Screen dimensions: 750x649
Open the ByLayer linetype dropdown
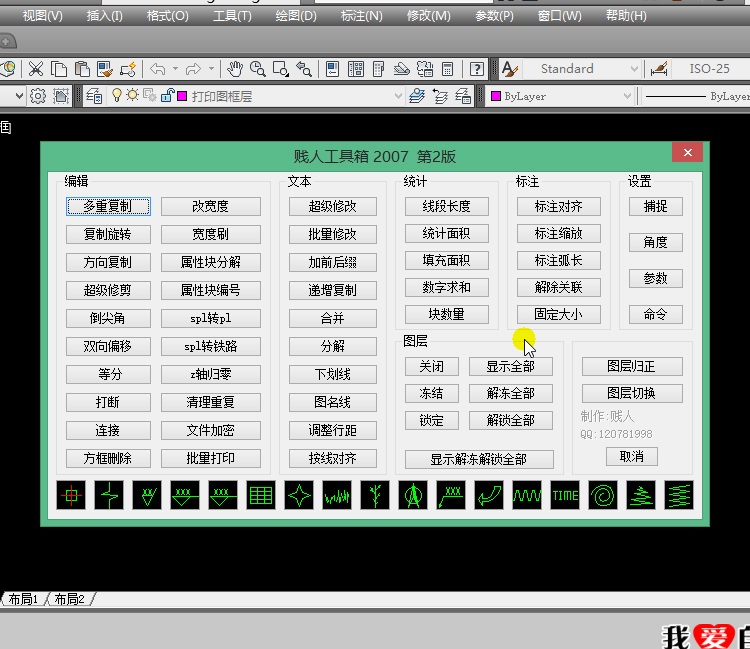coord(696,96)
